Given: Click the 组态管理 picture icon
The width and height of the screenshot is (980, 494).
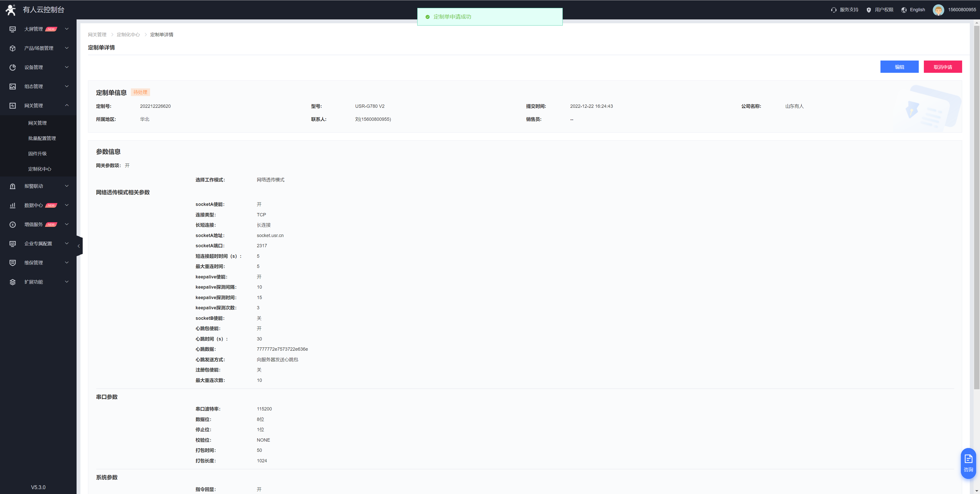Looking at the screenshot, I should pyautogui.click(x=13, y=86).
